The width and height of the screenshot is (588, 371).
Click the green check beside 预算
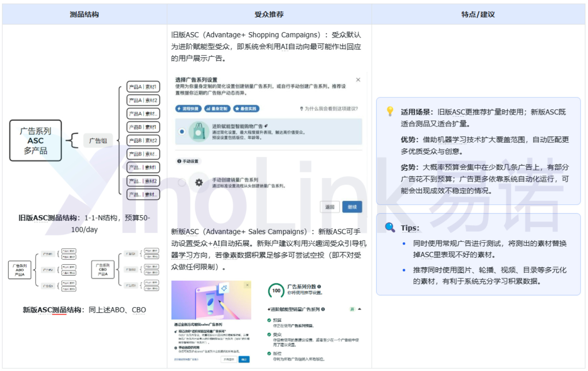point(269,320)
